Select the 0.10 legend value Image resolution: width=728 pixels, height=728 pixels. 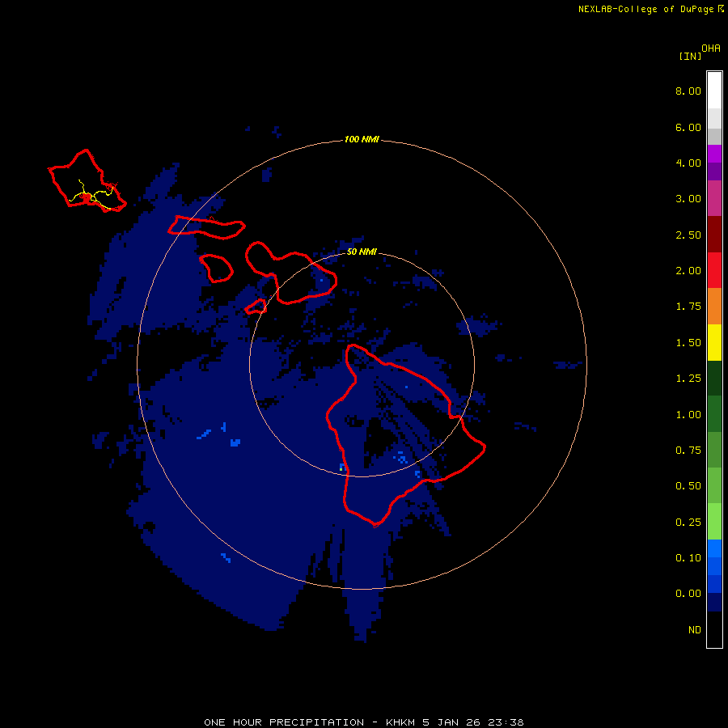click(x=688, y=558)
